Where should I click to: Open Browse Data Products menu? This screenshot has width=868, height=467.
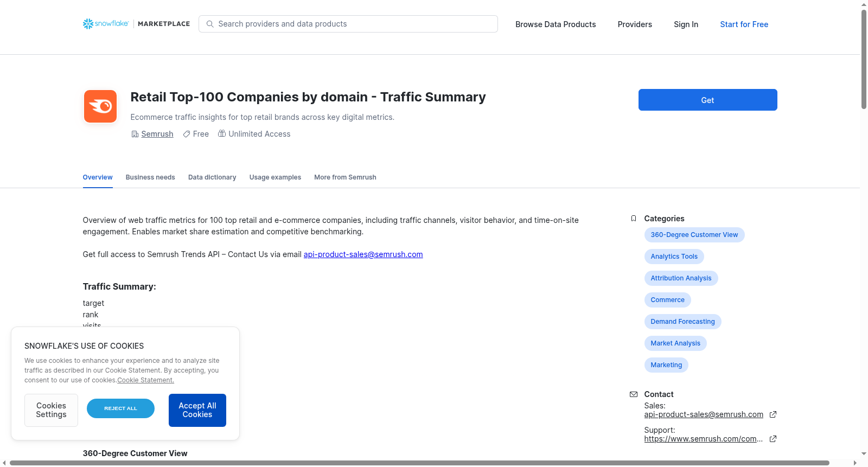coord(556,24)
